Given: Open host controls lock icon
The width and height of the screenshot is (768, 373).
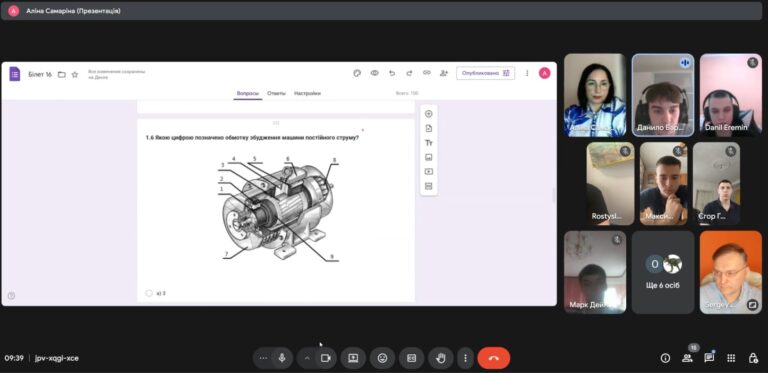Looking at the screenshot, I should [x=753, y=358].
